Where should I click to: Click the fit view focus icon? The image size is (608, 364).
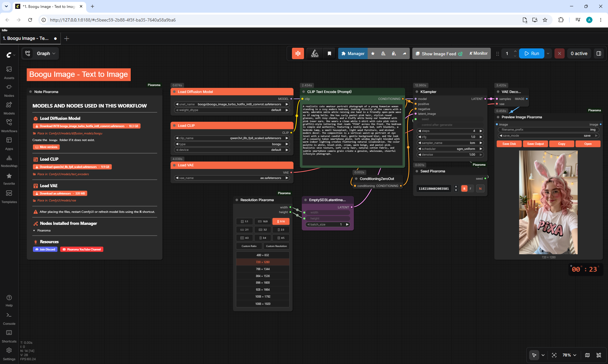click(x=554, y=355)
